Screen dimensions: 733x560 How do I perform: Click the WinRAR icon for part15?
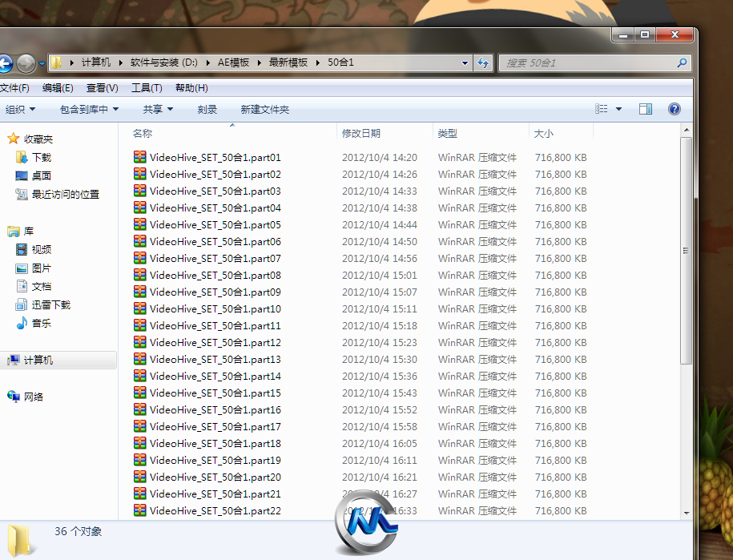coord(139,393)
